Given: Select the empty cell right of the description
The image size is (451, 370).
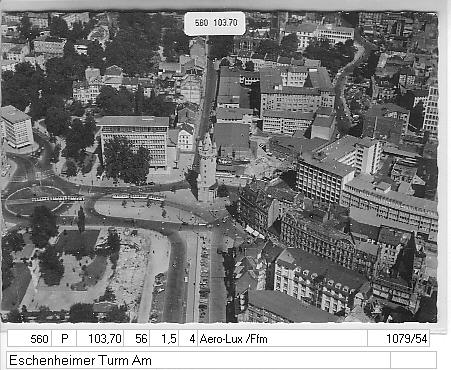Looking at the screenshot, I should 413,360.
